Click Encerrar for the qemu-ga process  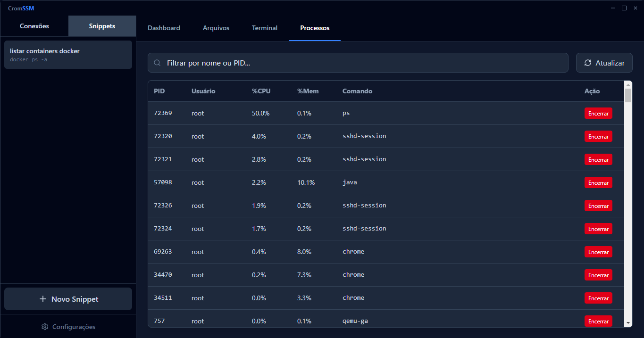tap(598, 321)
